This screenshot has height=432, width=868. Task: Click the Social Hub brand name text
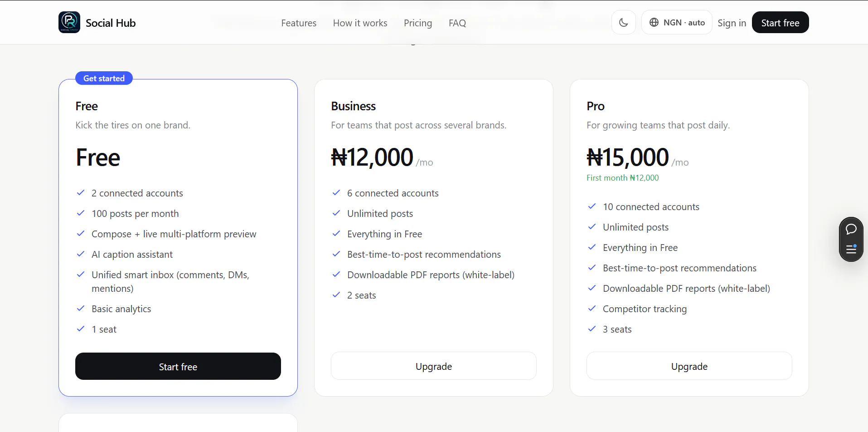pos(111,23)
